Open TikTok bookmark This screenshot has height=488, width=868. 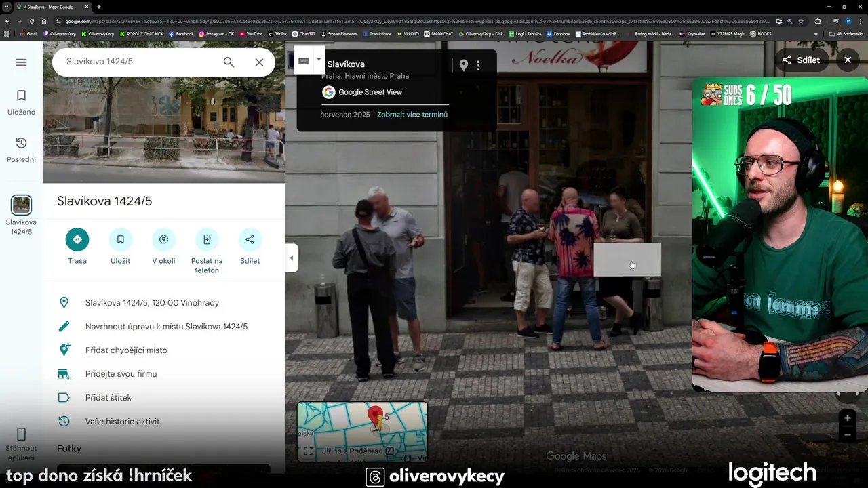click(278, 33)
